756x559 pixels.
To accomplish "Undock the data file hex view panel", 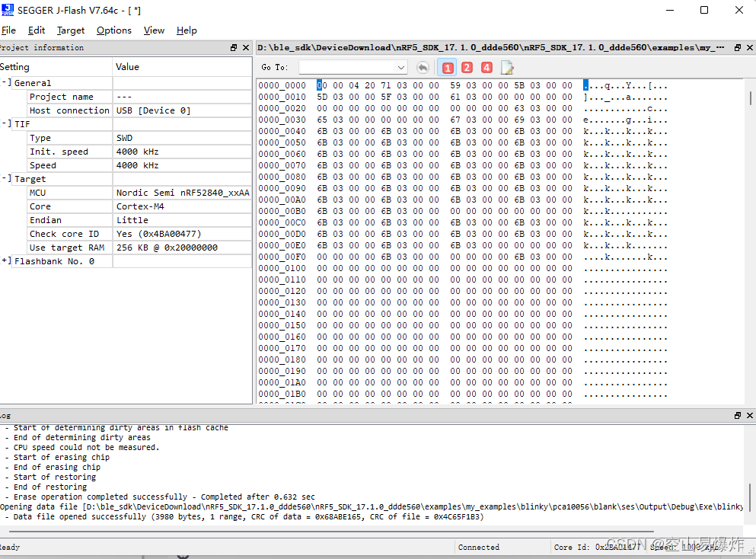I will [737, 47].
